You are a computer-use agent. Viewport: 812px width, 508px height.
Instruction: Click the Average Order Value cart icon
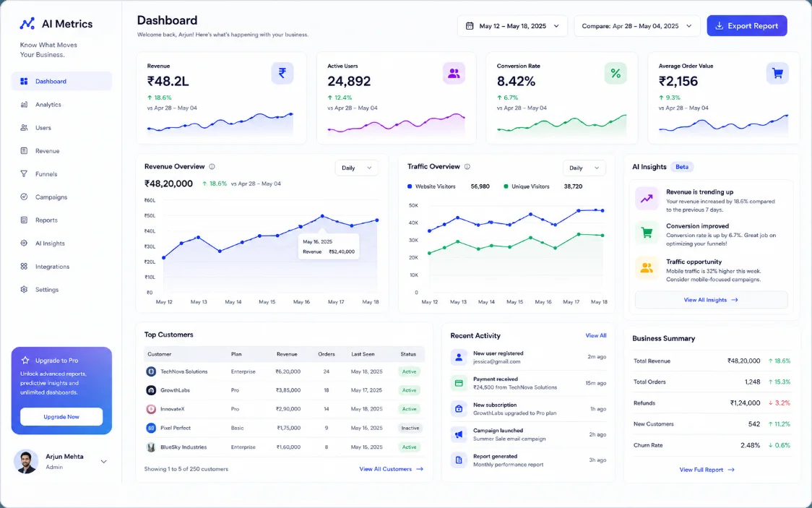tap(777, 73)
